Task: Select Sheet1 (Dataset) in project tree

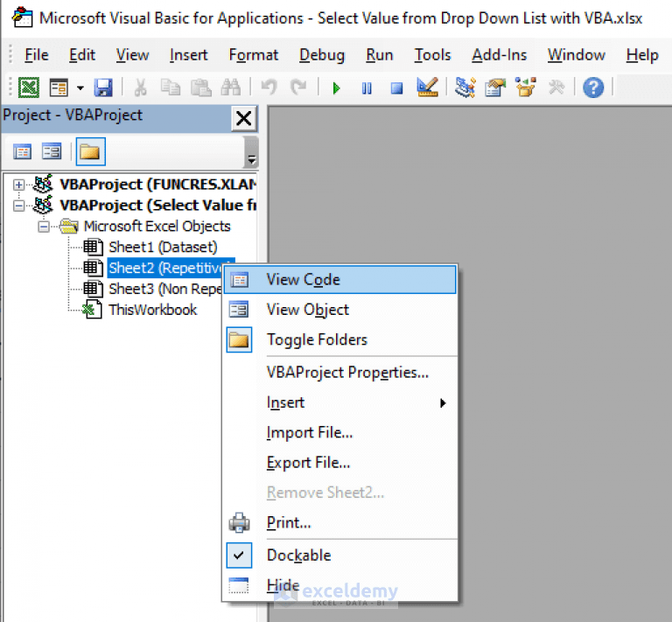Action: coord(163,248)
